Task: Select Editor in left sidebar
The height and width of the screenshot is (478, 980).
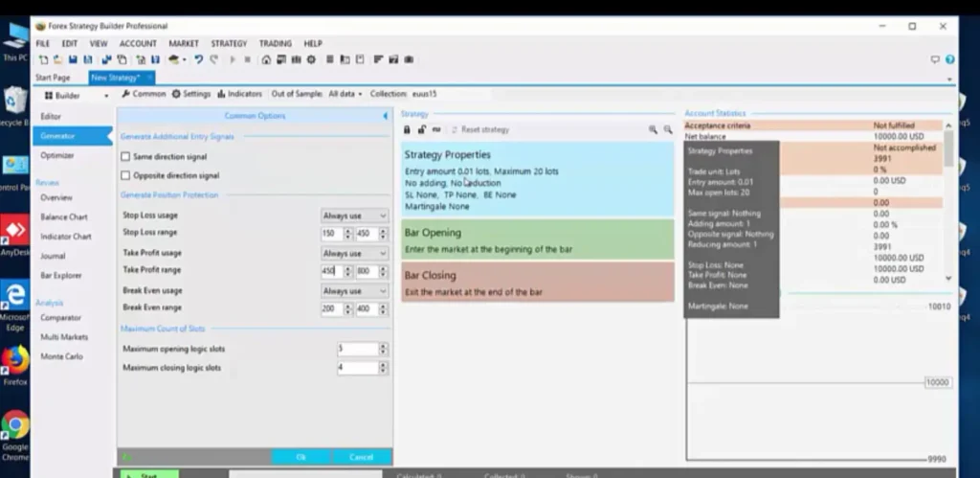Action: [52, 116]
